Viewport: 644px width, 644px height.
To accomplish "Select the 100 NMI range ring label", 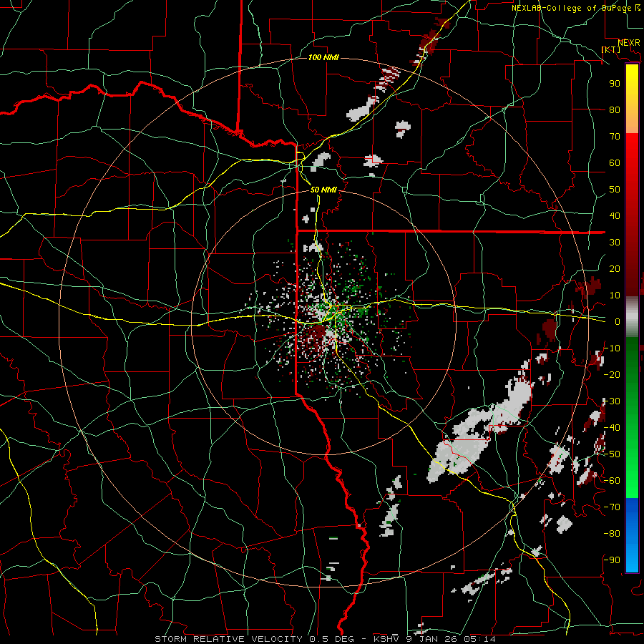I will [x=323, y=57].
